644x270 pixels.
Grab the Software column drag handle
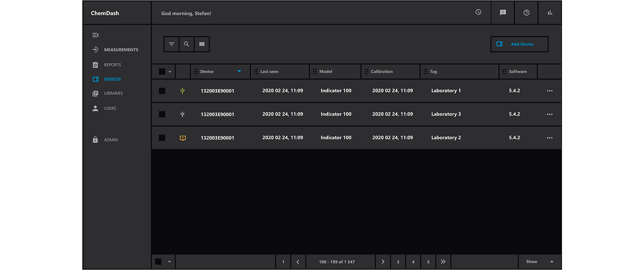click(x=504, y=72)
